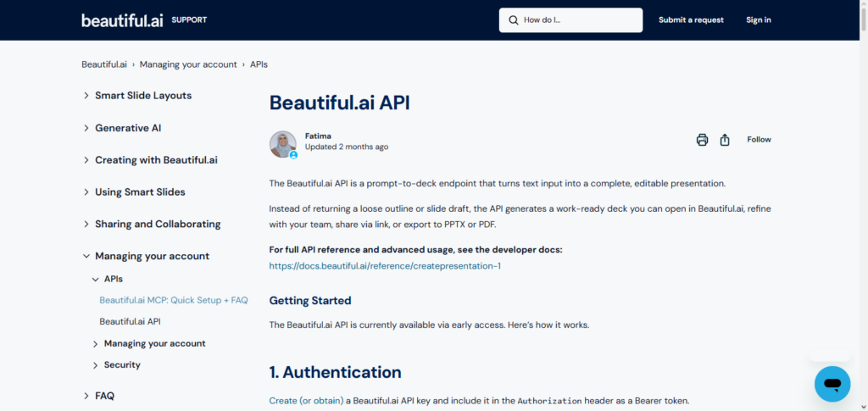Open Generative AI section
Screen dimensions: 868x411
(129, 128)
